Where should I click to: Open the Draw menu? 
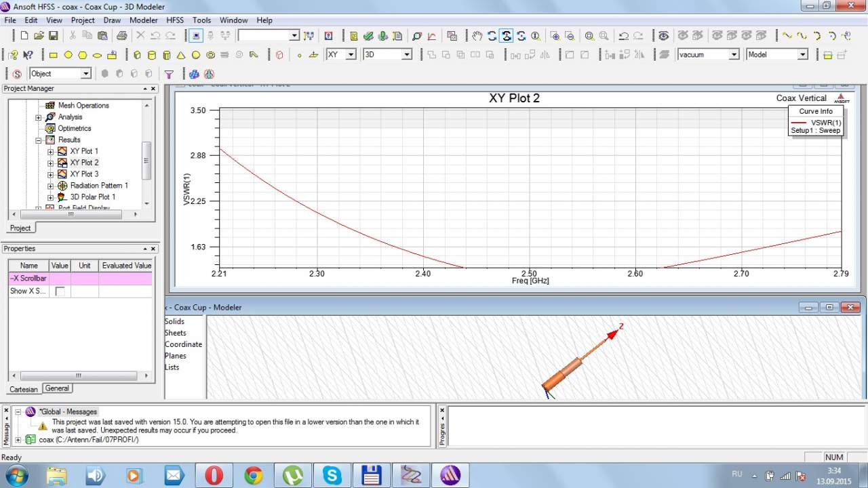(x=112, y=20)
